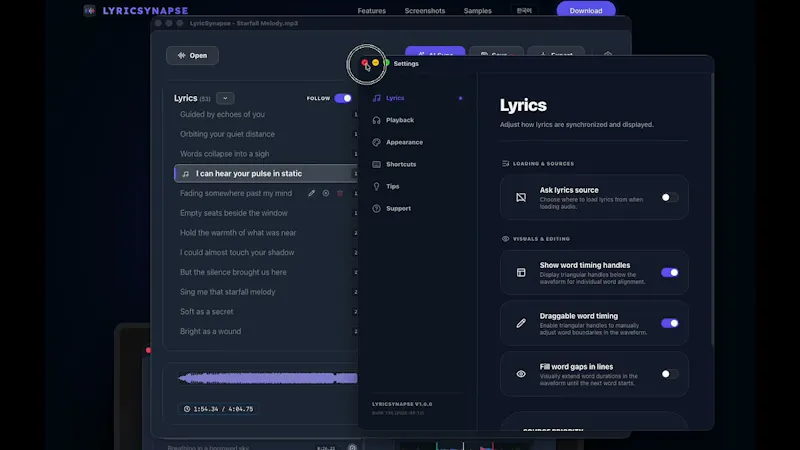800x450 pixels.
Task: Click the Shortcuts keyboard icon
Action: tap(377, 164)
